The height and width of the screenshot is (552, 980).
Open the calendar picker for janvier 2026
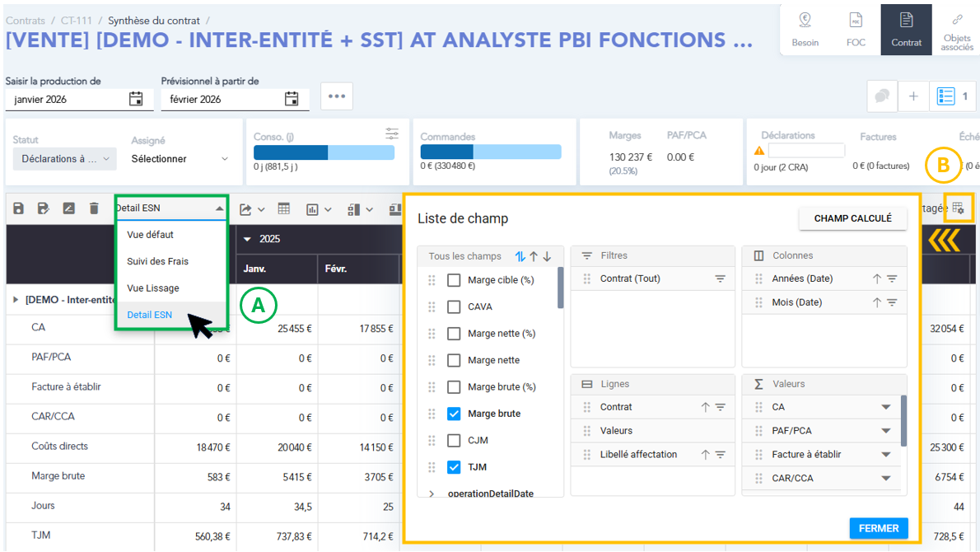[136, 99]
